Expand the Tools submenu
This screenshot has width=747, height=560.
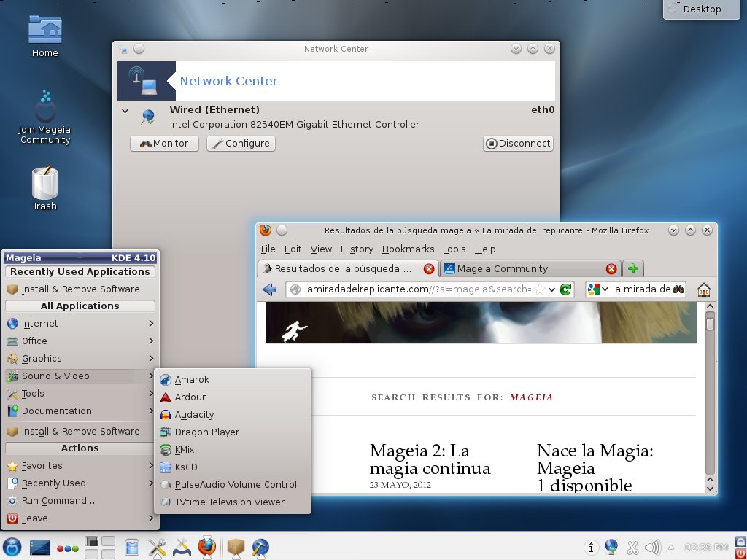coord(80,393)
